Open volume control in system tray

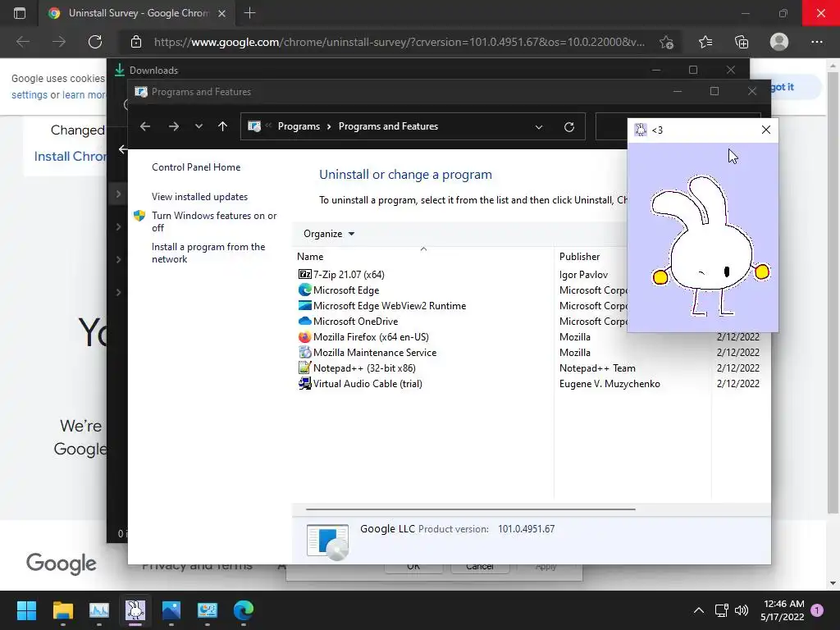(x=742, y=610)
